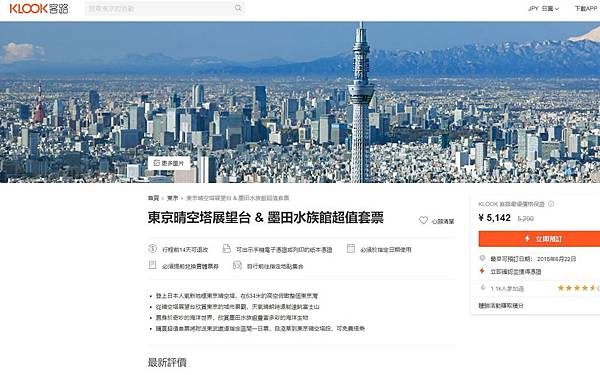Click the ¥ 5,142 price

494,218
